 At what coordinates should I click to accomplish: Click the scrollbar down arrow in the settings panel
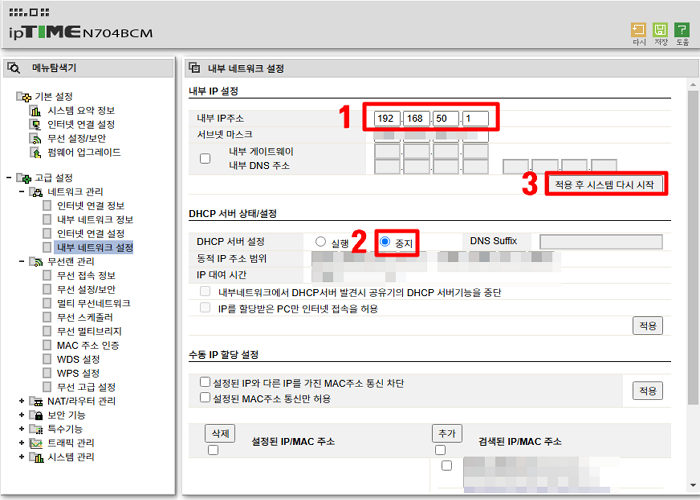(692, 486)
